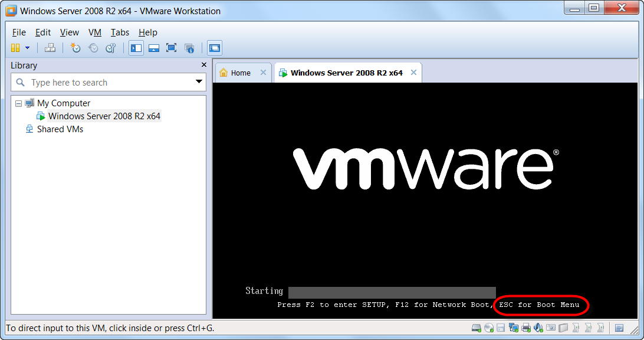Close the VMware Workstation window

[x=622, y=8]
